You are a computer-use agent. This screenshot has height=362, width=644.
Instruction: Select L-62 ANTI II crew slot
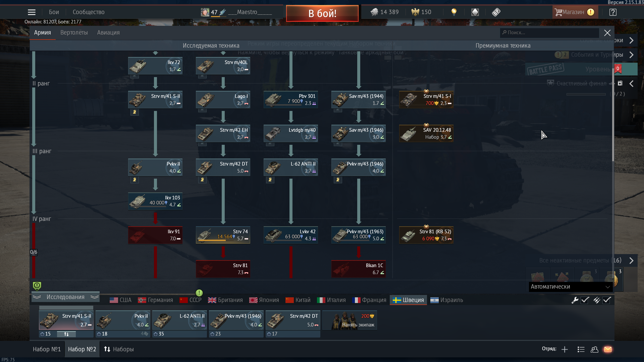pos(179,320)
